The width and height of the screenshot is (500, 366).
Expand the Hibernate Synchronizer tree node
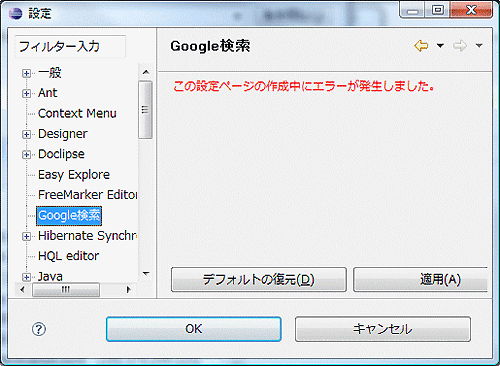(x=26, y=236)
